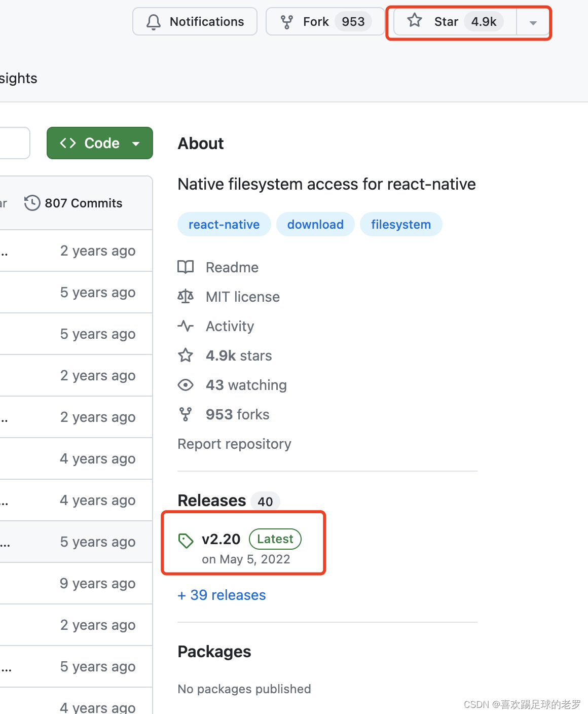Image resolution: width=588 pixels, height=714 pixels.
Task: Click the 9 years ago timestamp
Action: coord(98,583)
